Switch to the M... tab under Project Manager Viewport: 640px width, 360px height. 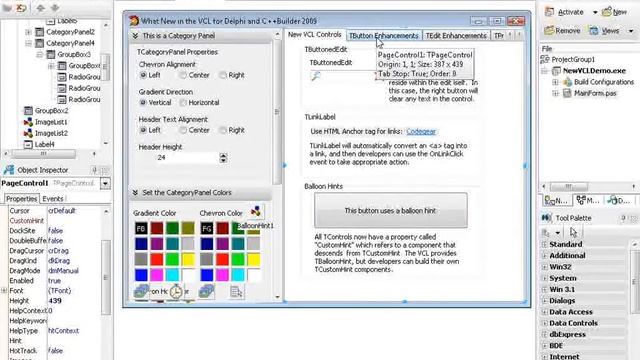[x=587, y=200]
